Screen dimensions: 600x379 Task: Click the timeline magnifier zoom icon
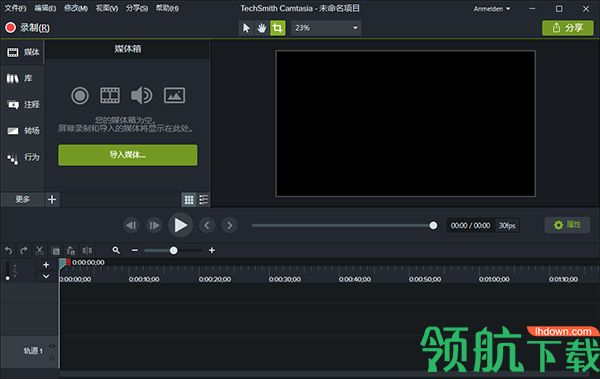pos(116,250)
